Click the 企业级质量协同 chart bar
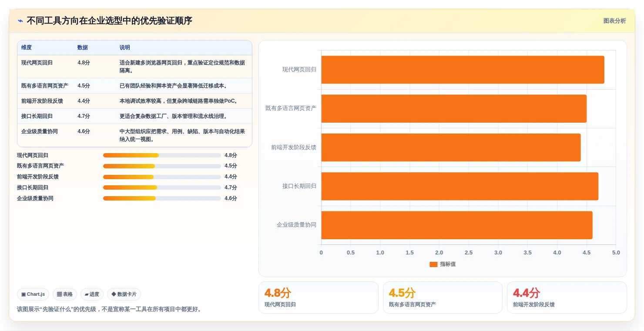The image size is (644, 331). pos(457,225)
